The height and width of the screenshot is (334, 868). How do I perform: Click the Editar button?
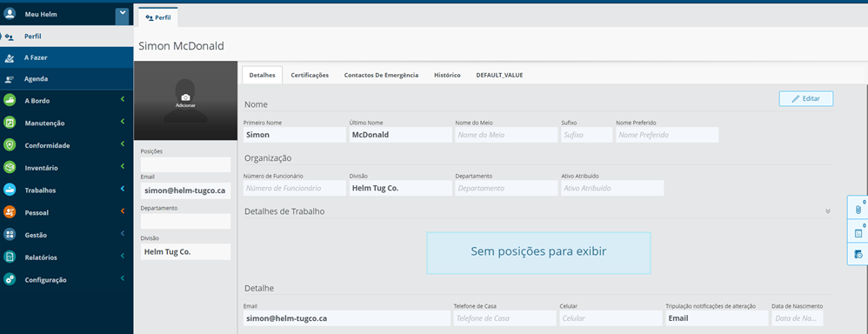click(x=806, y=98)
